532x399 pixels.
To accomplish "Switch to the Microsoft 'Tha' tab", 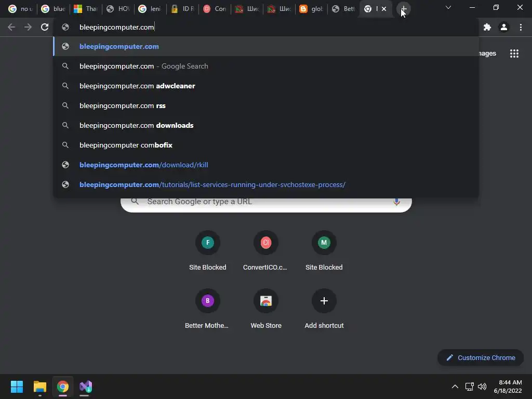I will pos(86,9).
